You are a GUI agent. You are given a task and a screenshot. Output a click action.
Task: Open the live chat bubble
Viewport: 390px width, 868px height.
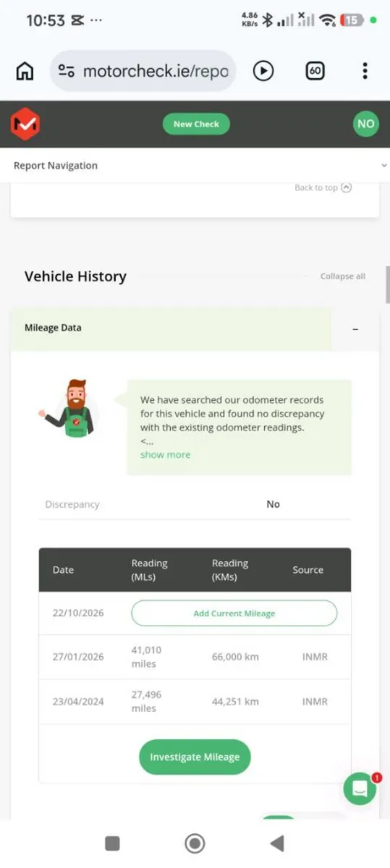[x=360, y=788]
